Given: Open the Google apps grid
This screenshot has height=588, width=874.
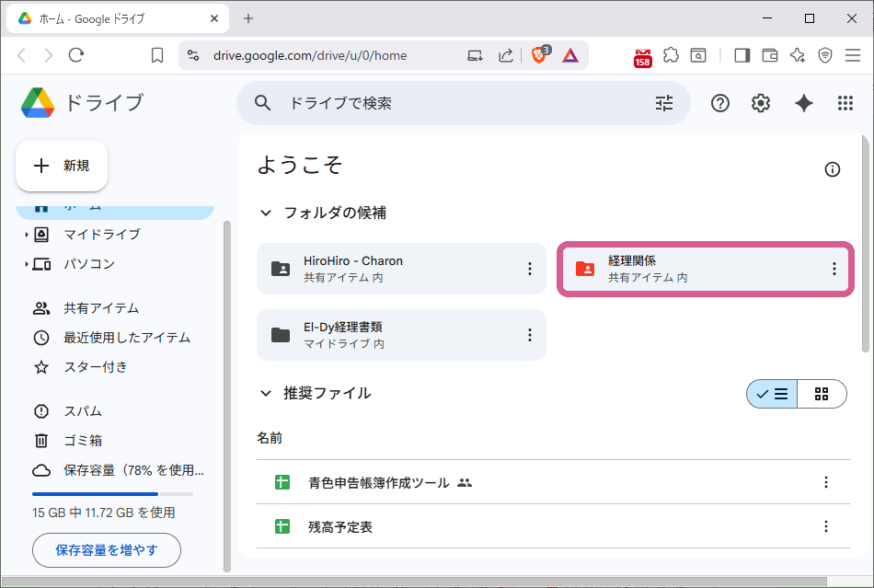Looking at the screenshot, I should click(x=845, y=103).
